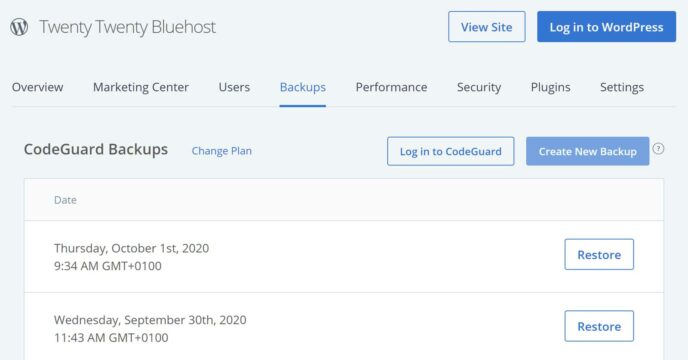Click the Wednesday, September 30th, 2020 text
Image resolution: width=688 pixels, height=360 pixels.
(150, 320)
